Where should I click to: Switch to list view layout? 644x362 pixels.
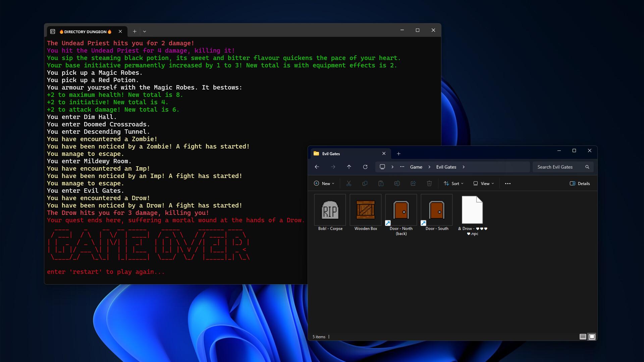point(583,337)
